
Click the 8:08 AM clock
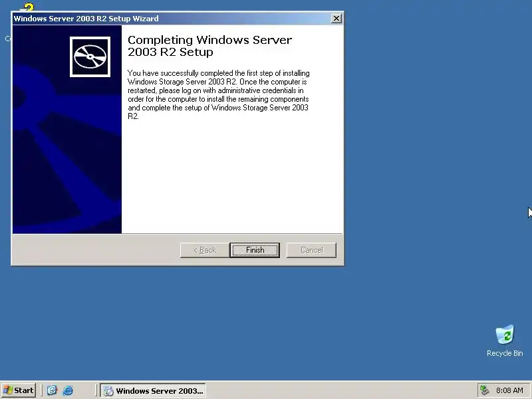click(x=509, y=390)
